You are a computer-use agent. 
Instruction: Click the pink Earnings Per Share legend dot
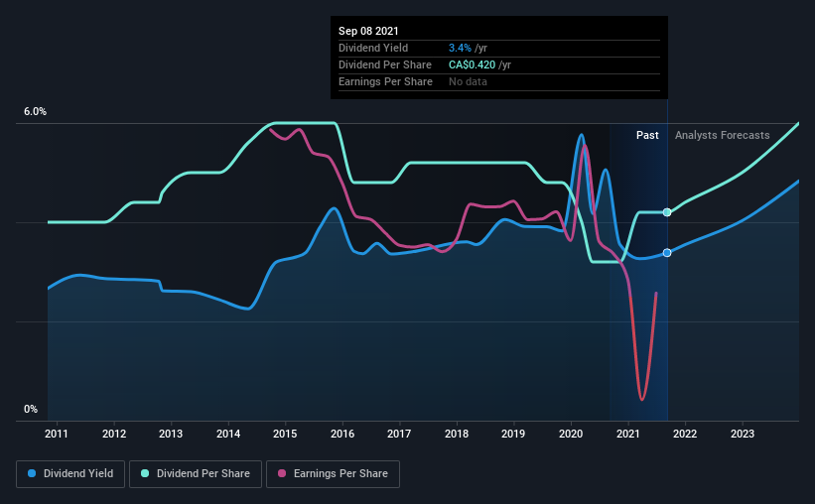tap(282, 473)
